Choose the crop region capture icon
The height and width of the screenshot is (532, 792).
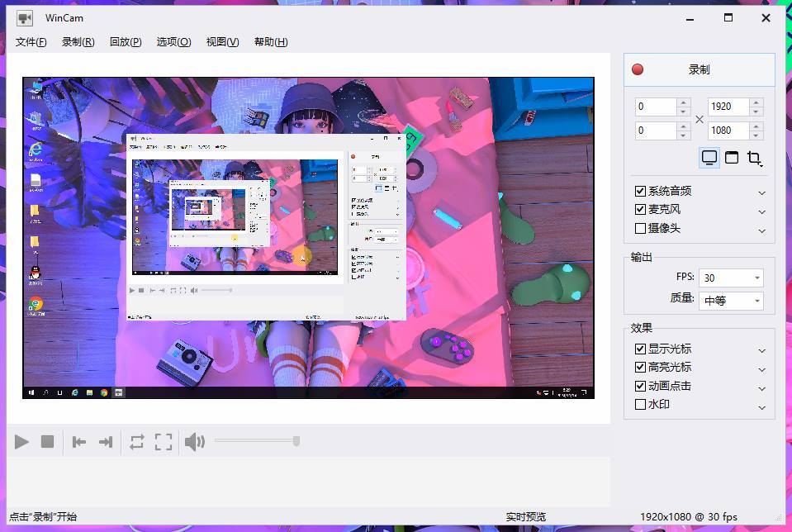click(754, 158)
